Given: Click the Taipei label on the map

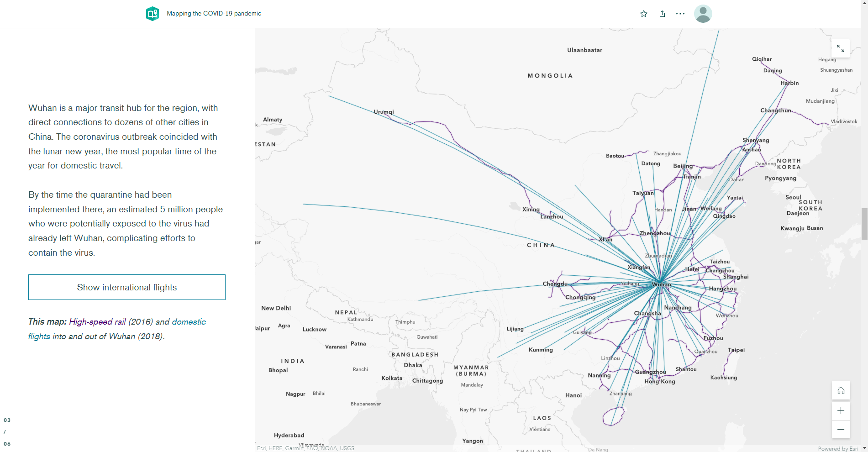Looking at the screenshot, I should pos(736,350).
